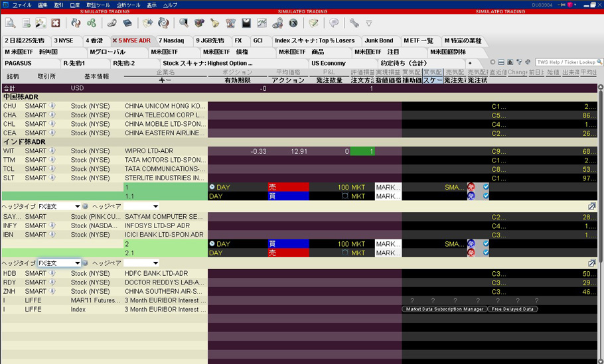Click the funnel filter icon near Ticker Lookup
The height and width of the screenshot is (364, 604).
click(x=519, y=62)
